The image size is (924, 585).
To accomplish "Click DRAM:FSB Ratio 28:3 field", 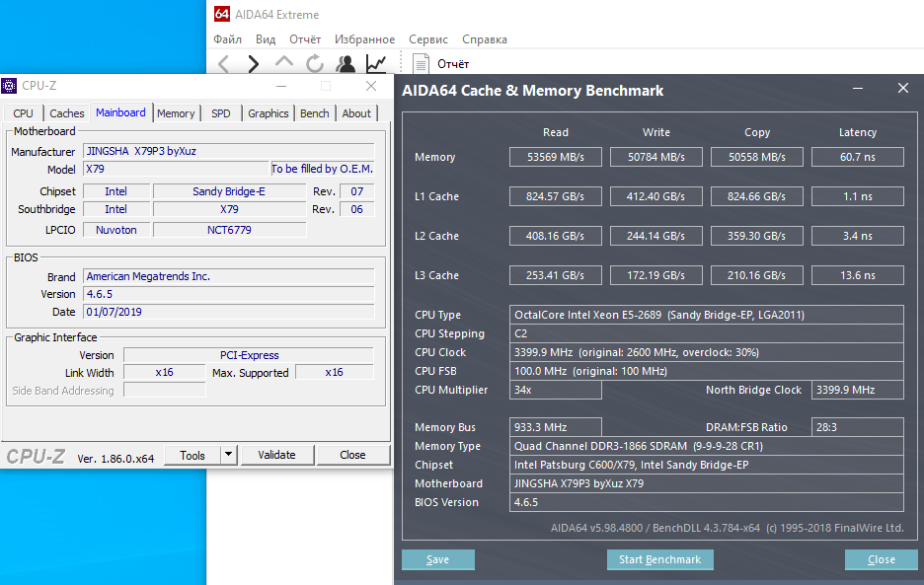I will 858,427.
